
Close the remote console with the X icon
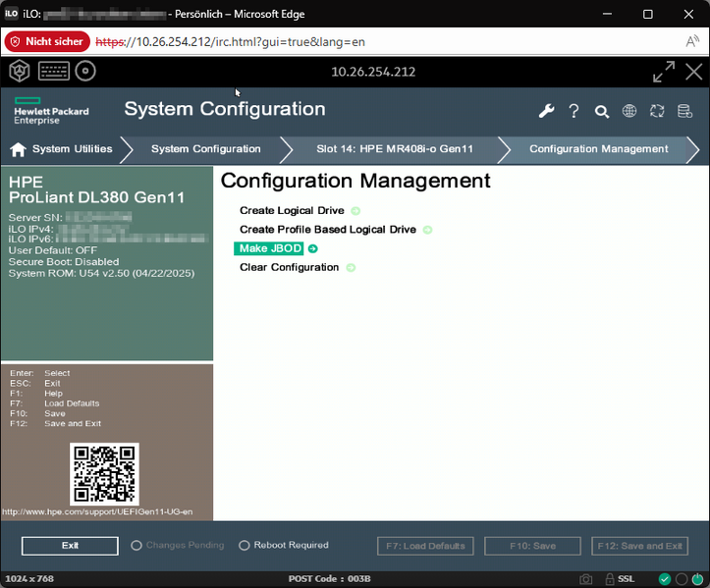(x=693, y=72)
